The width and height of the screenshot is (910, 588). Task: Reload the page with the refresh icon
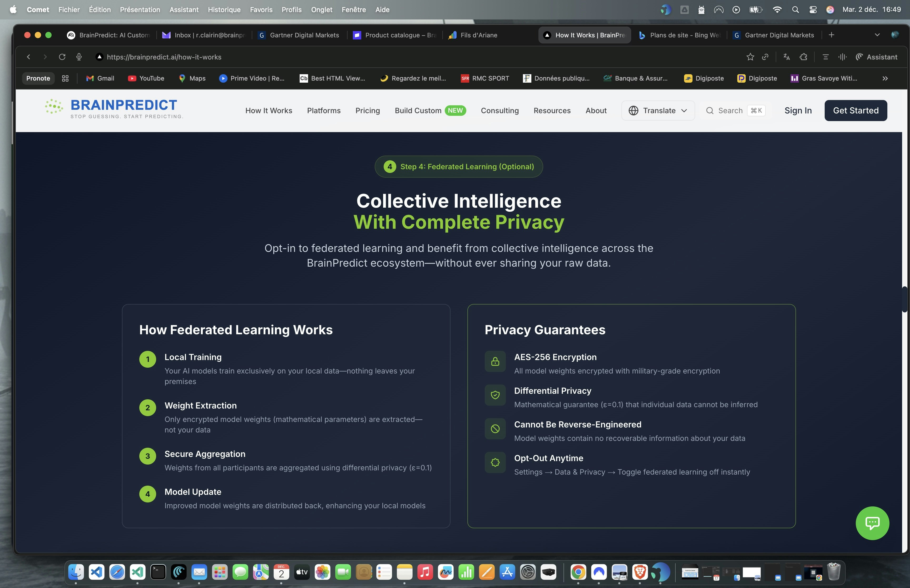click(62, 57)
